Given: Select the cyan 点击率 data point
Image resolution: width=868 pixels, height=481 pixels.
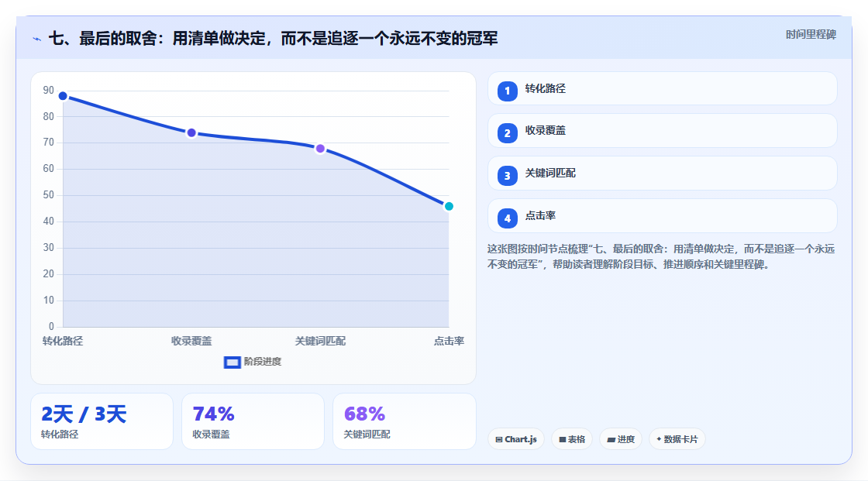Looking at the screenshot, I should pyautogui.click(x=449, y=207).
